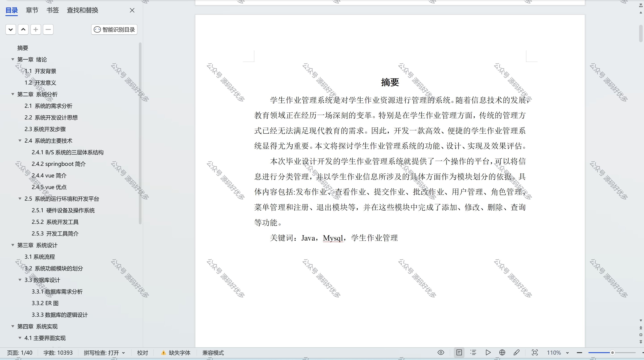644x360 pixels.
Task: Switch to web layout globe icon
Action: 502,352
